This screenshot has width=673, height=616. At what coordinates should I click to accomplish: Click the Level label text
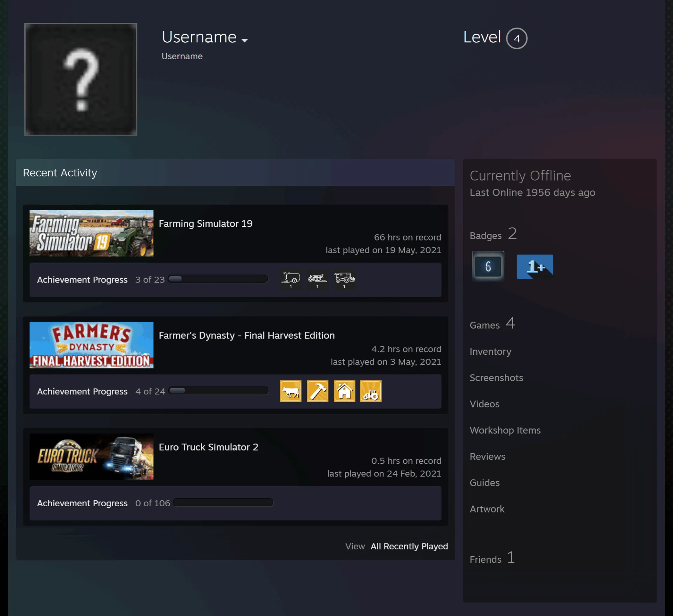point(482,37)
